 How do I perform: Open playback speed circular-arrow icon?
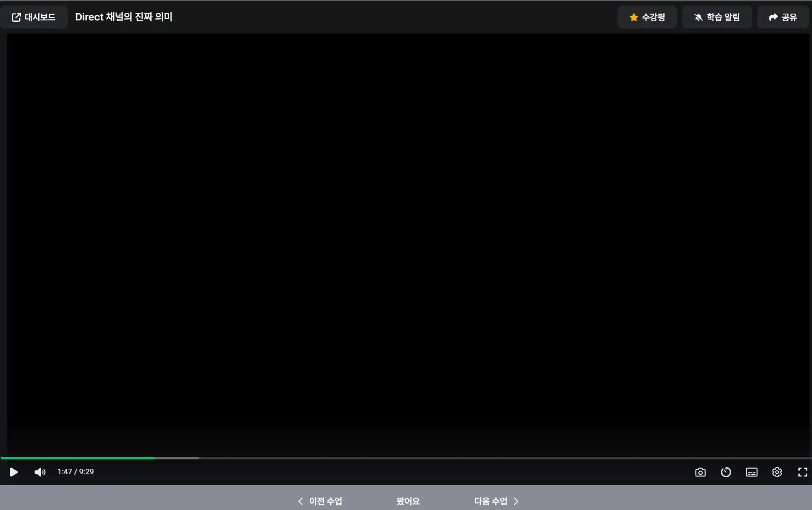pos(726,472)
